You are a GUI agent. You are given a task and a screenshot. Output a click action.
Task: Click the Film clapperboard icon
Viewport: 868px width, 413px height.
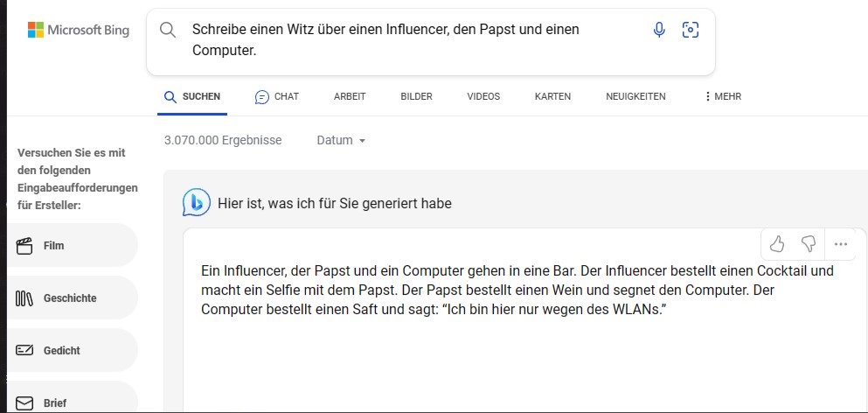pos(24,246)
